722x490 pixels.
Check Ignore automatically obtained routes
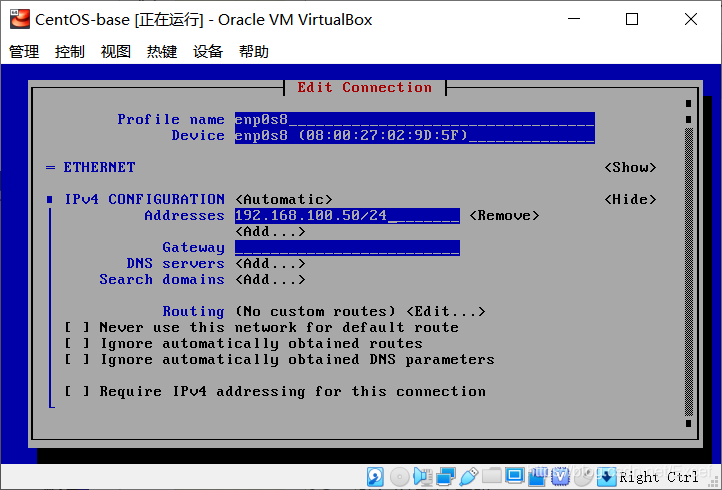tap(77, 344)
